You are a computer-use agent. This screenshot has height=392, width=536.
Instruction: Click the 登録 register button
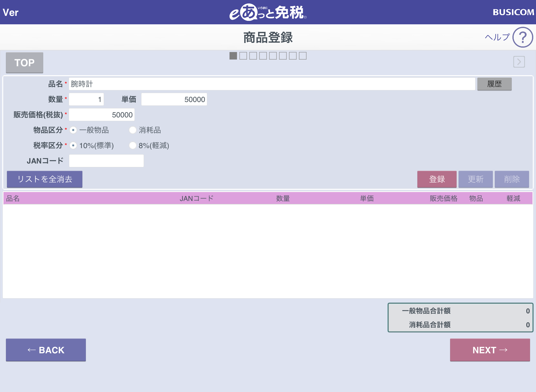pyautogui.click(x=437, y=179)
